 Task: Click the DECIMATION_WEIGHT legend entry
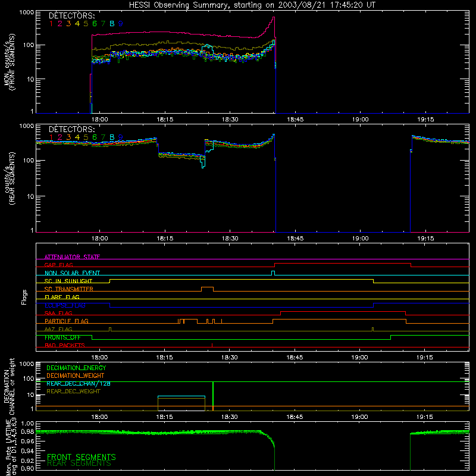(76, 376)
